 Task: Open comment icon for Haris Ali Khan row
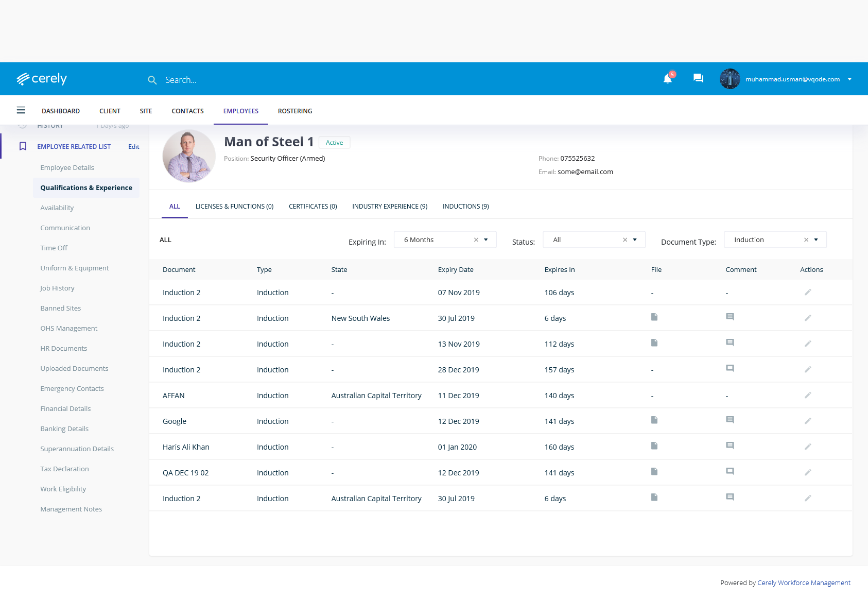tap(730, 446)
